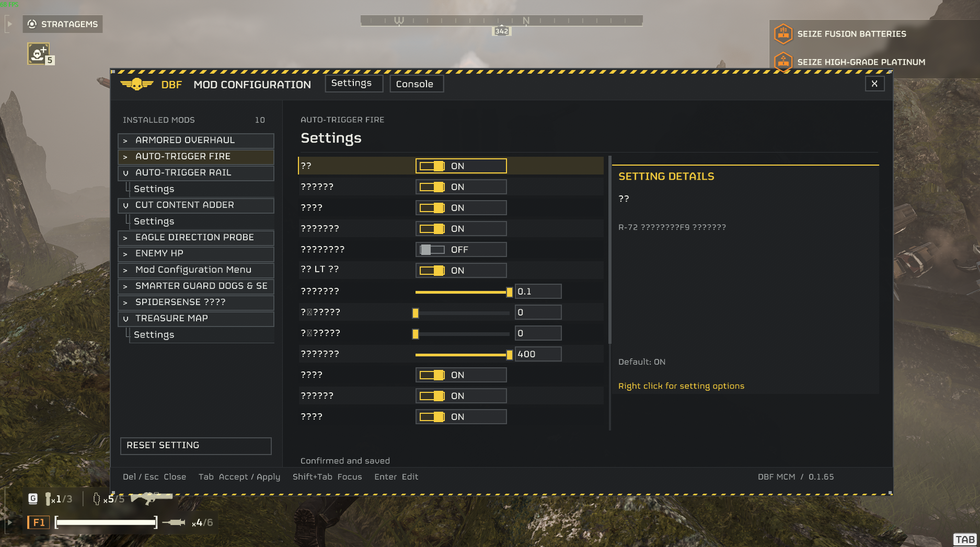
Task: Click the slider handle with value 400
Action: 510,355
